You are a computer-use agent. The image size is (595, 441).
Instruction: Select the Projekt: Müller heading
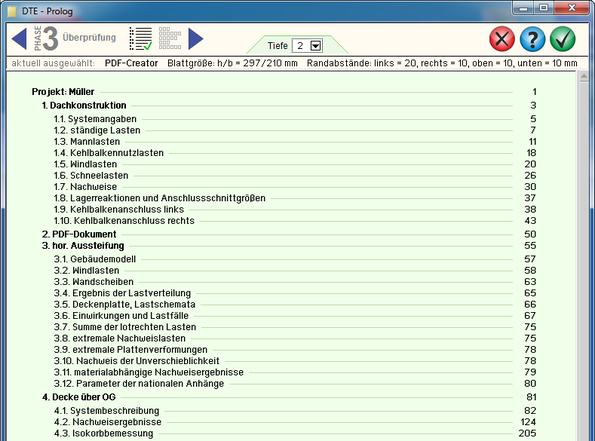pos(63,92)
